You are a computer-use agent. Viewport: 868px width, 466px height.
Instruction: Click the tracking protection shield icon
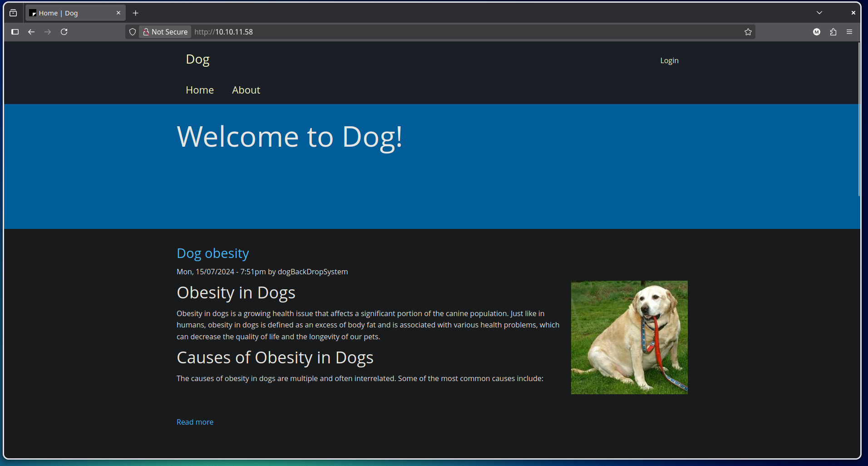click(133, 32)
